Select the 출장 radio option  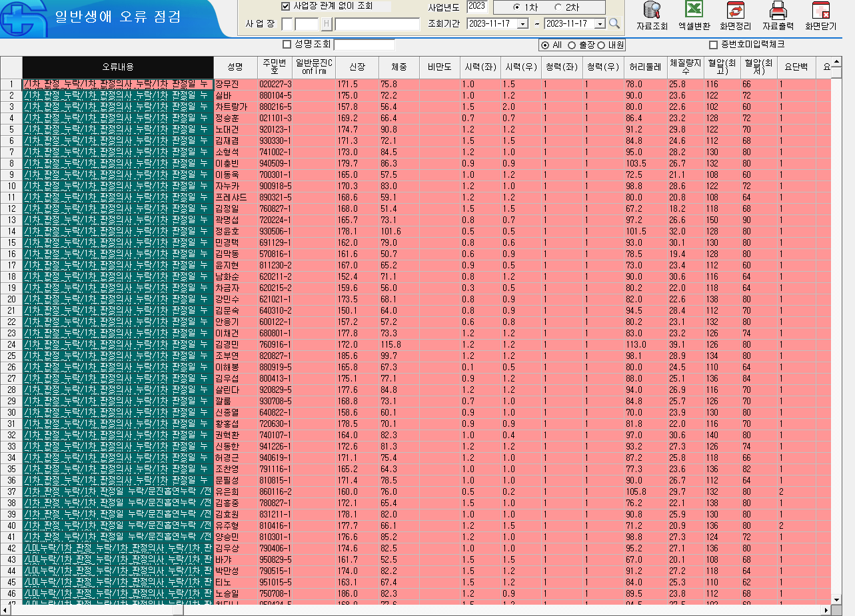572,45
